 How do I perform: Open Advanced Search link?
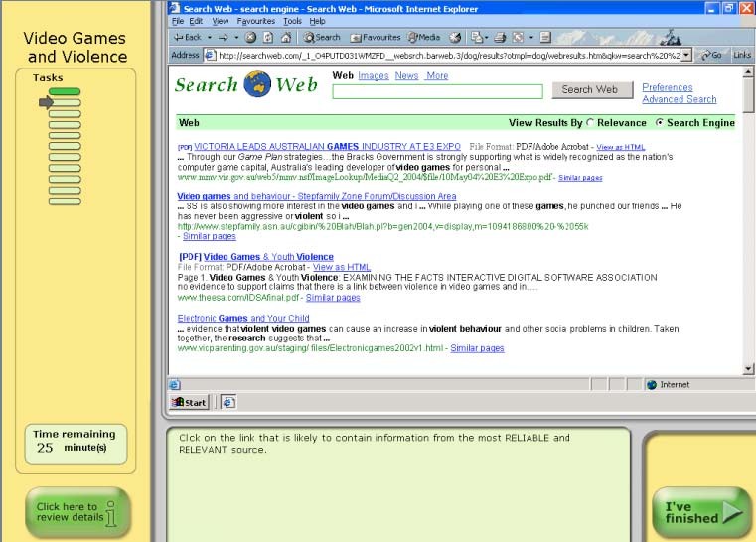(679, 99)
